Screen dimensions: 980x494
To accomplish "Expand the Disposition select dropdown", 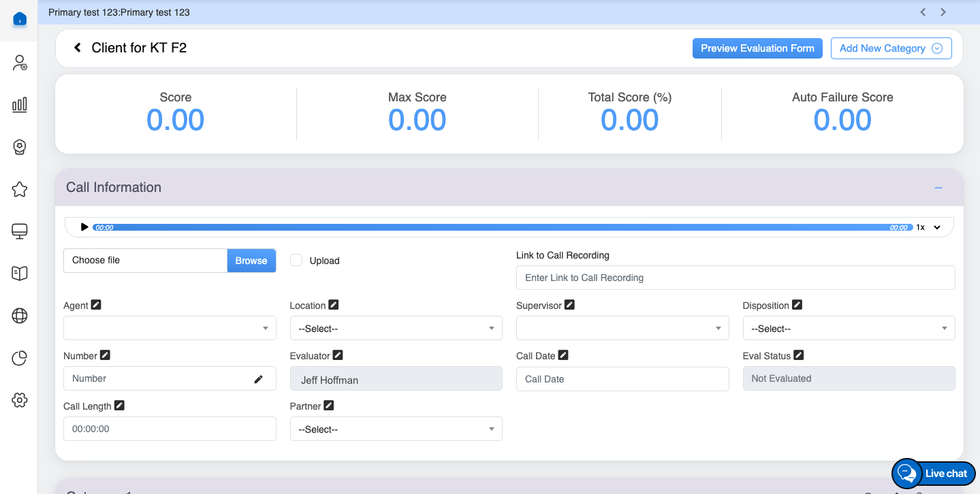I will pos(849,329).
